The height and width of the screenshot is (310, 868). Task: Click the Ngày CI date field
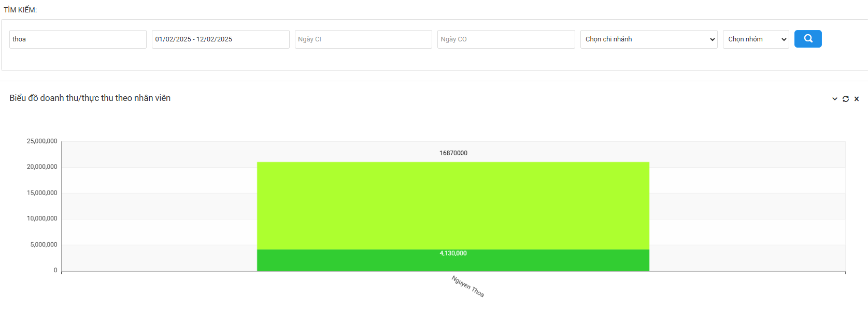click(363, 39)
